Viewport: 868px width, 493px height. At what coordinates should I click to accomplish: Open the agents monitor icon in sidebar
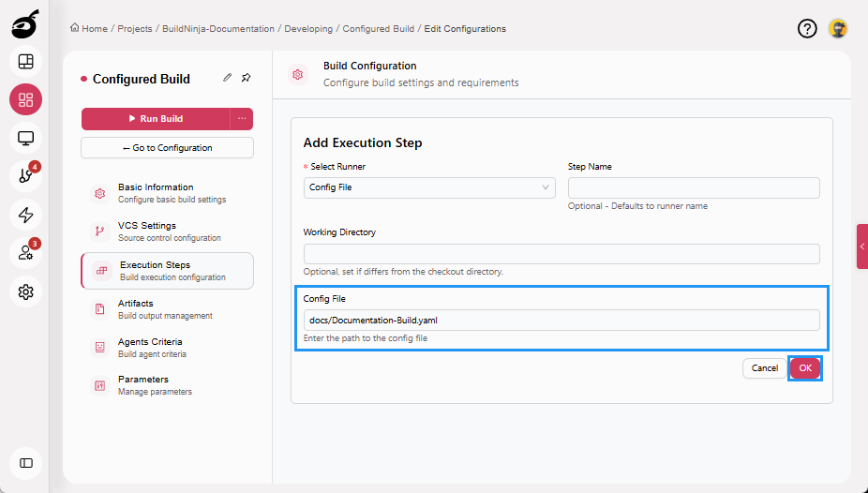[x=25, y=138]
